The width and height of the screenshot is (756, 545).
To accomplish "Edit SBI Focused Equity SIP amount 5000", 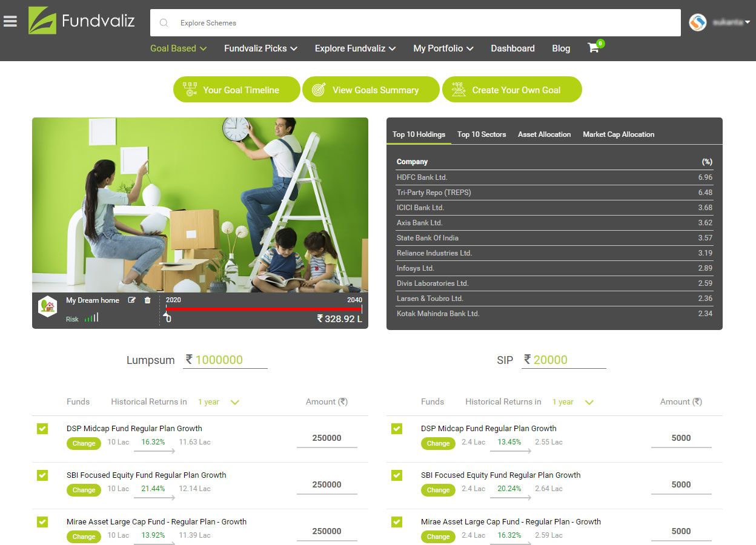I will coord(681,485).
